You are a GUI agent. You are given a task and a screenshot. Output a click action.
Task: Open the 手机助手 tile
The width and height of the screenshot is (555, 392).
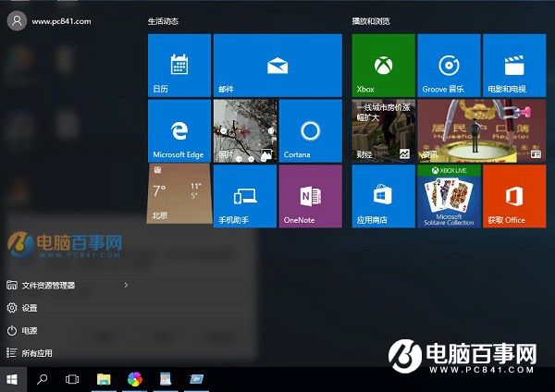[x=245, y=196]
